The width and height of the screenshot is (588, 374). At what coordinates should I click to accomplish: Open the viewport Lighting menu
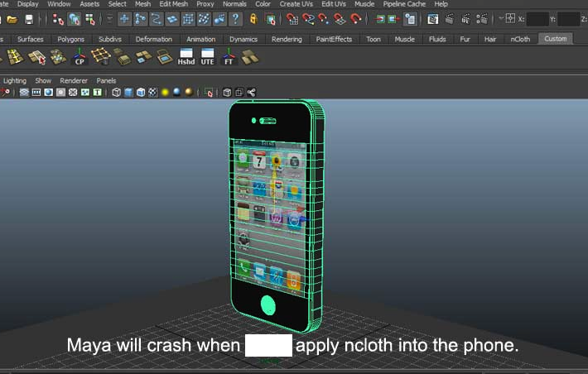(15, 80)
